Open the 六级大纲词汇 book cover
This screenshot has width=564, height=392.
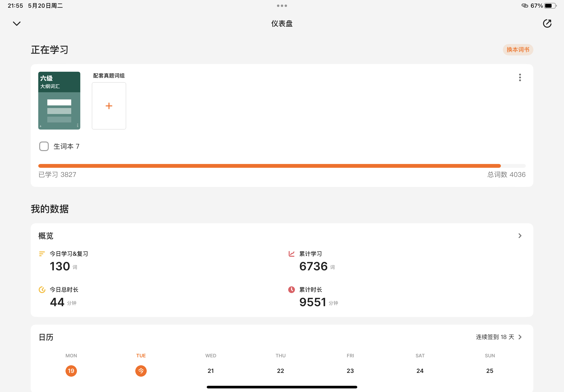click(x=59, y=100)
